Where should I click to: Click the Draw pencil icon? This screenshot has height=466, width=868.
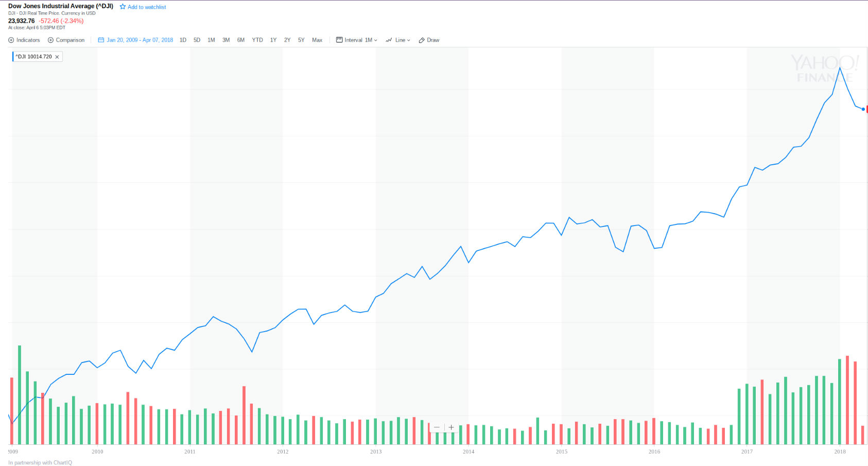[422, 40]
